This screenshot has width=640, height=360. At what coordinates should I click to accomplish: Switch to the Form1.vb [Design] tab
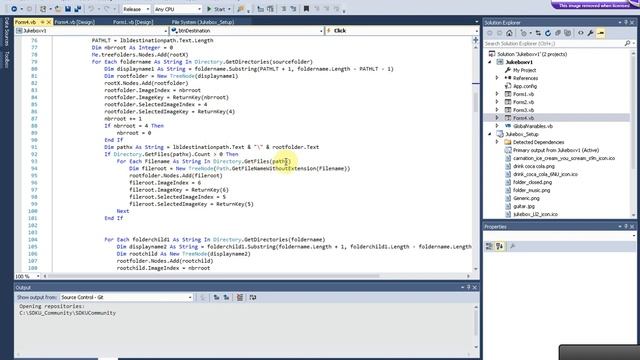click(133, 22)
